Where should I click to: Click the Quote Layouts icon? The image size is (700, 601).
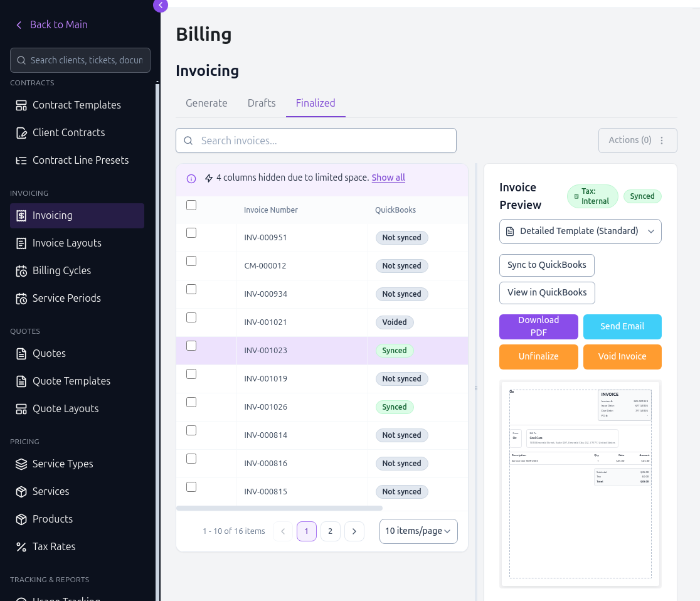21,409
